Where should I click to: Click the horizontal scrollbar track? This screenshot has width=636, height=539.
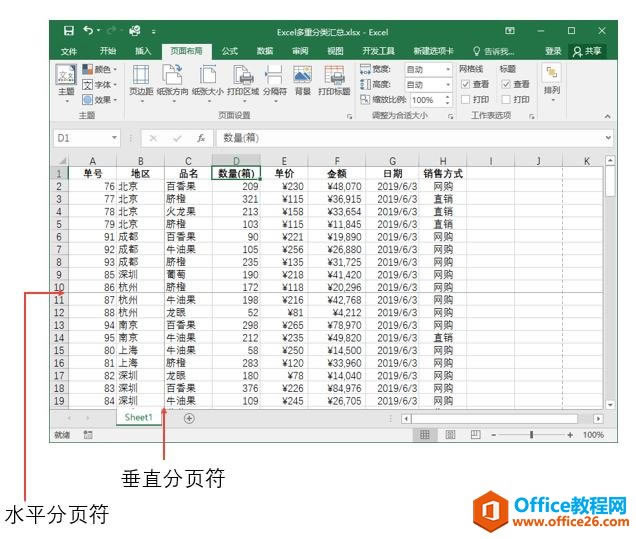click(x=494, y=418)
